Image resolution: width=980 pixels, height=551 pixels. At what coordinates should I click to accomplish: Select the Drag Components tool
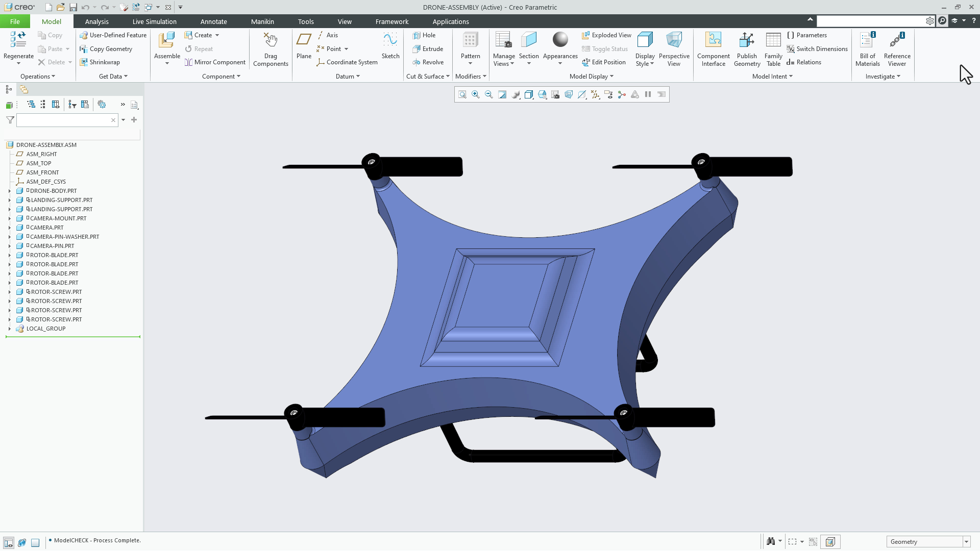pyautogui.click(x=271, y=40)
